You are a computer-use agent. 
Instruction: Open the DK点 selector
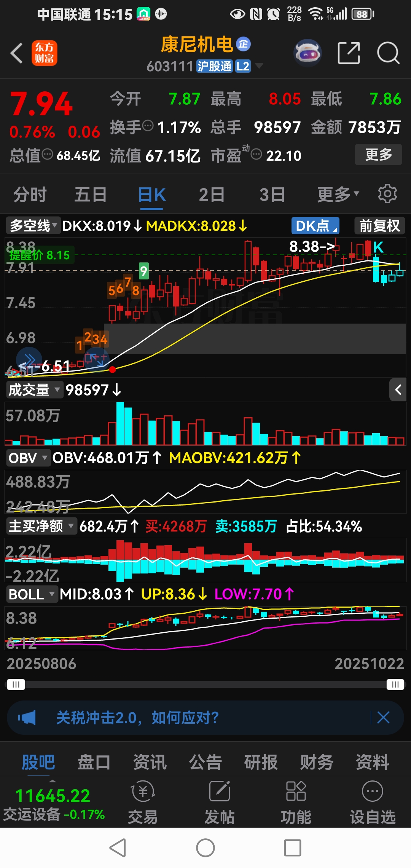coord(315,226)
